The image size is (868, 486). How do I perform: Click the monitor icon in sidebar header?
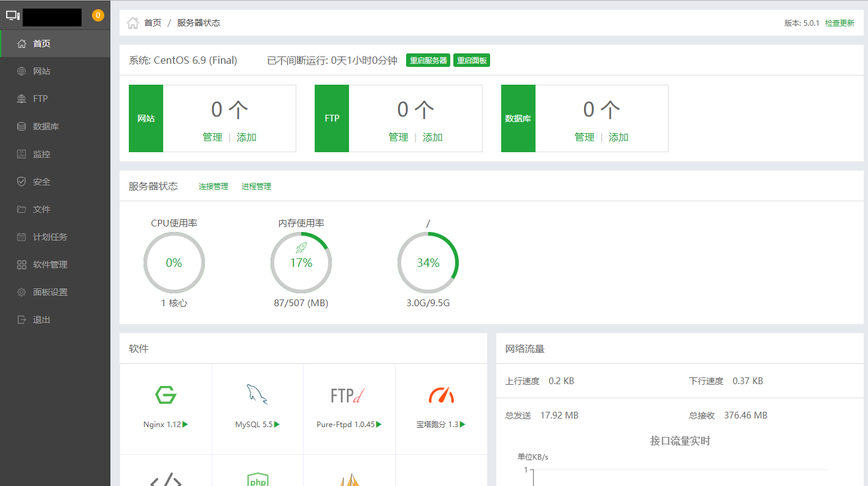(13, 16)
